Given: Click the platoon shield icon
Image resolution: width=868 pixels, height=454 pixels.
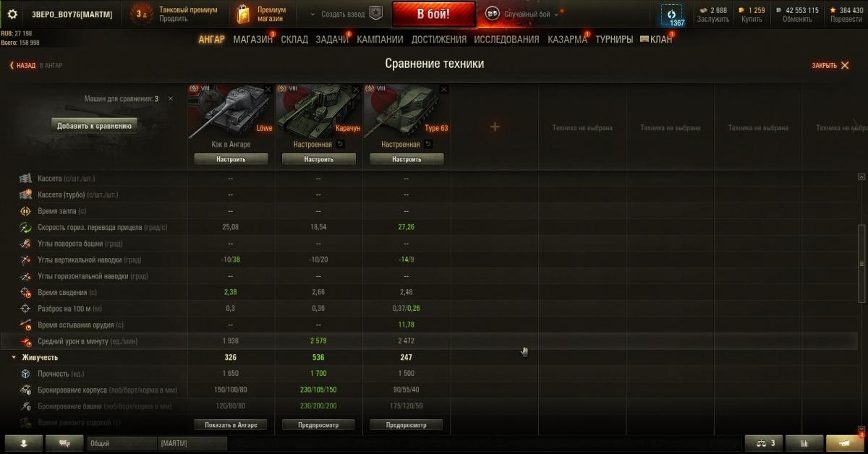Looking at the screenshot, I should pos(375,14).
